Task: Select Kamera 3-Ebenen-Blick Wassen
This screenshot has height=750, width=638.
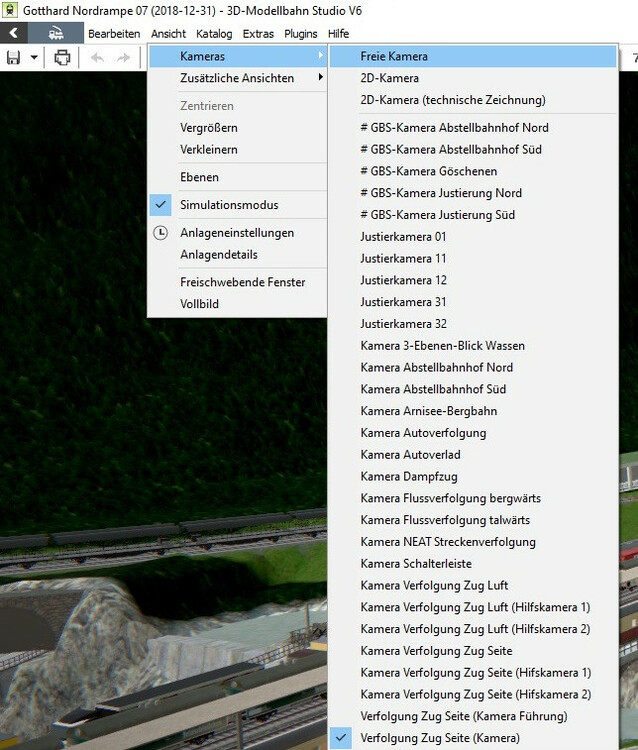Action: pyautogui.click(x=473, y=345)
